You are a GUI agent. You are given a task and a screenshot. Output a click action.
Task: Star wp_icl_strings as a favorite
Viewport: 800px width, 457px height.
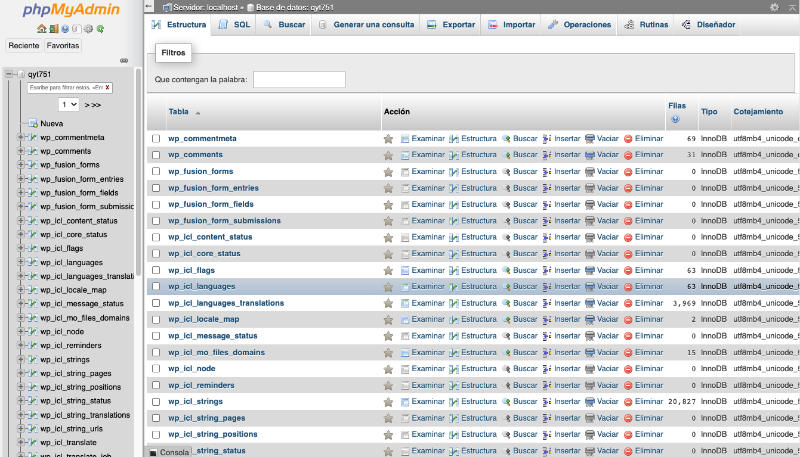pos(388,402)
